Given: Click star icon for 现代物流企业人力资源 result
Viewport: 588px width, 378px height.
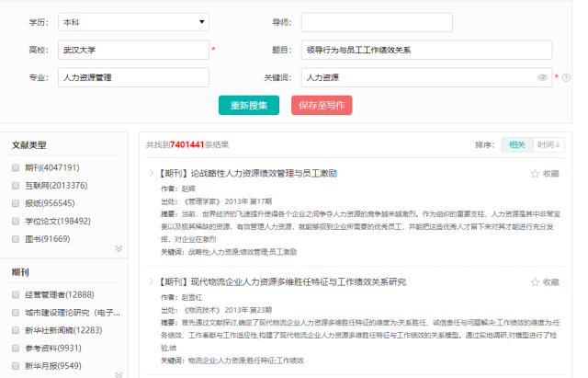Looking at the screenshot, I should [535, 282].
